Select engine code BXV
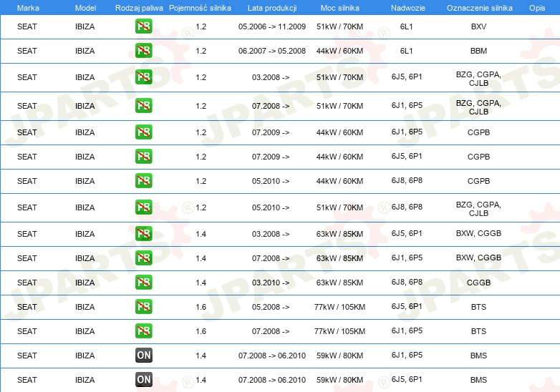The image size is (560, 392). click(478, 26)
